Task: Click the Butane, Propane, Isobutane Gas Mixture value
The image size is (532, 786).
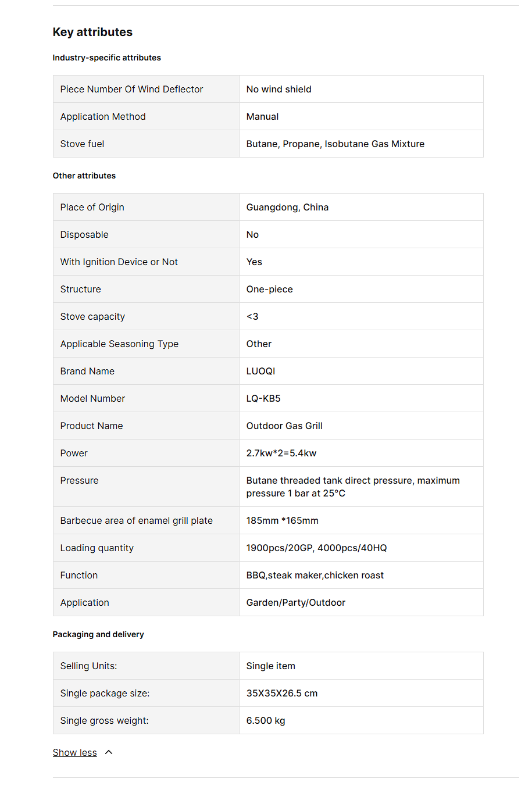Action: click(335, 144)
